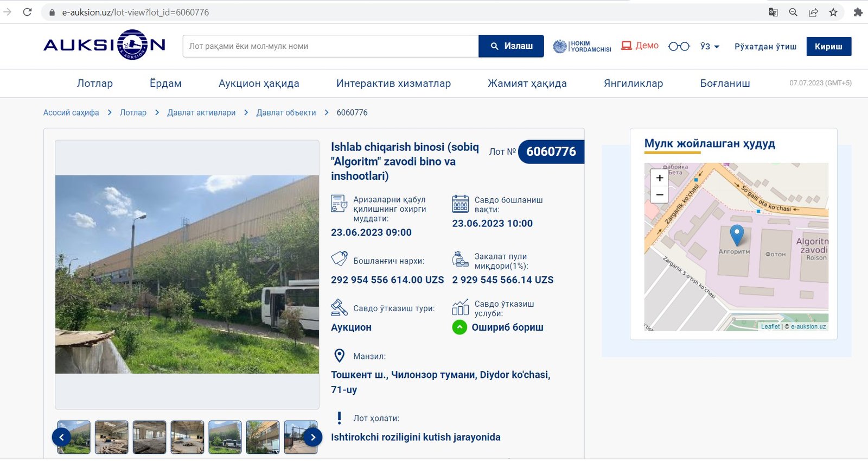Open browser extensions puzzle icon
The width and height of the screenshot is (868, 461).
(858, 12)
